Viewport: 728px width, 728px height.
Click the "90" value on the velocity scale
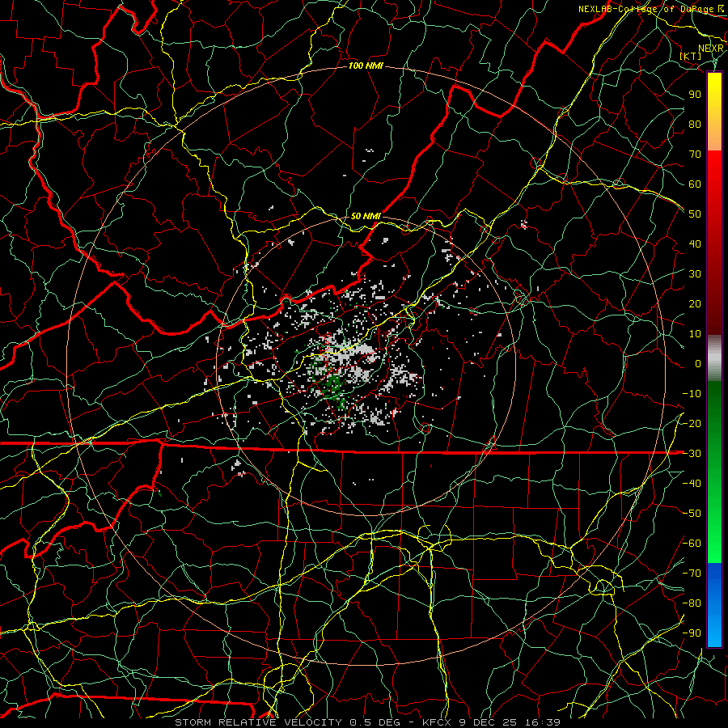[x=695, y=95]
